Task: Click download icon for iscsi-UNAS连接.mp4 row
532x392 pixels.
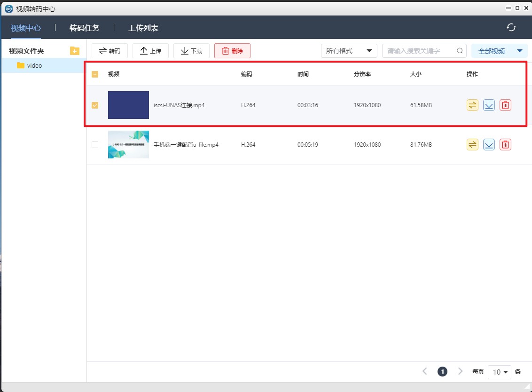Action: click(489, 105)
